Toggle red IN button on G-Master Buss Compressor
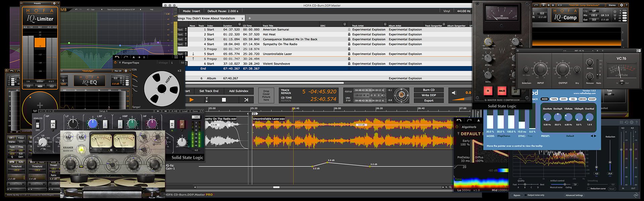This screenshot has height=201, width=644. point(488,90)
